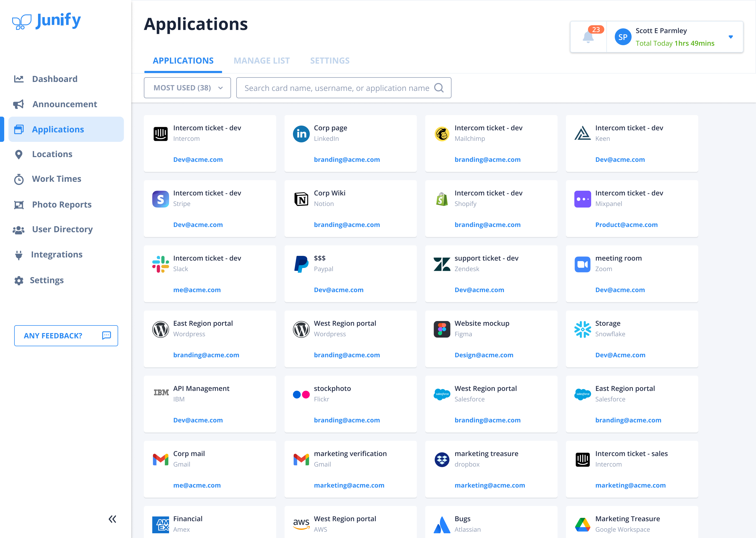The image size is (756, 538).
Task: Open the notifications bell
Action: 588,37
